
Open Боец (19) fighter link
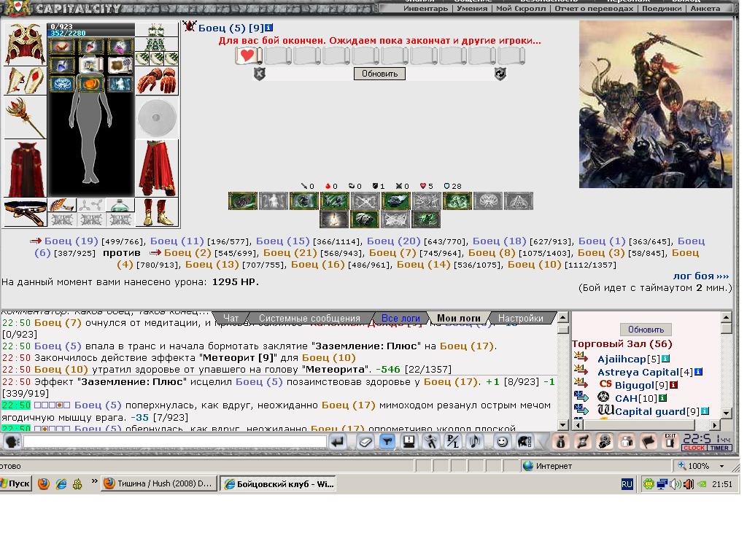tap(71, 241)
